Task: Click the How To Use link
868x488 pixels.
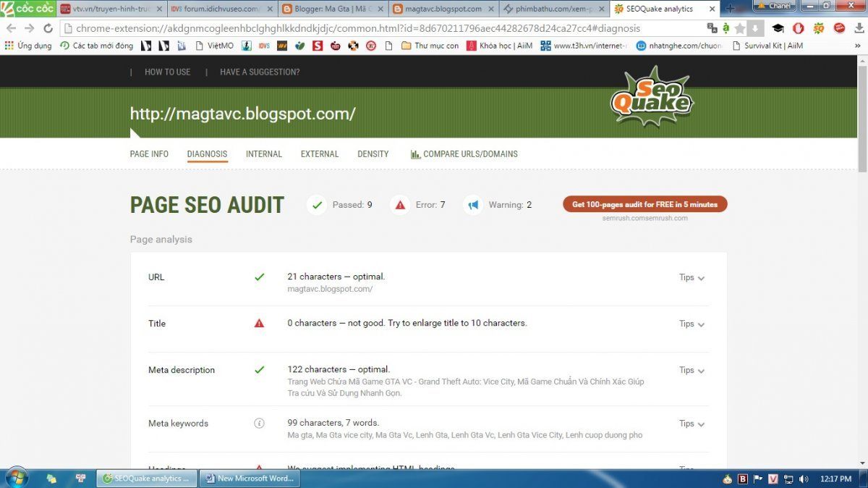Action: coord(167,72)
